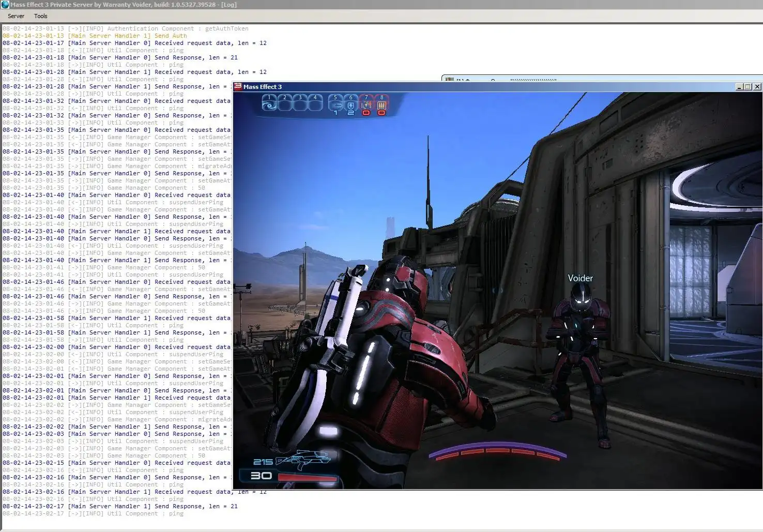Viewport: 763px width, 532px height.
Task: Minimize the Mass Effect 3 window
Action: 739,87
